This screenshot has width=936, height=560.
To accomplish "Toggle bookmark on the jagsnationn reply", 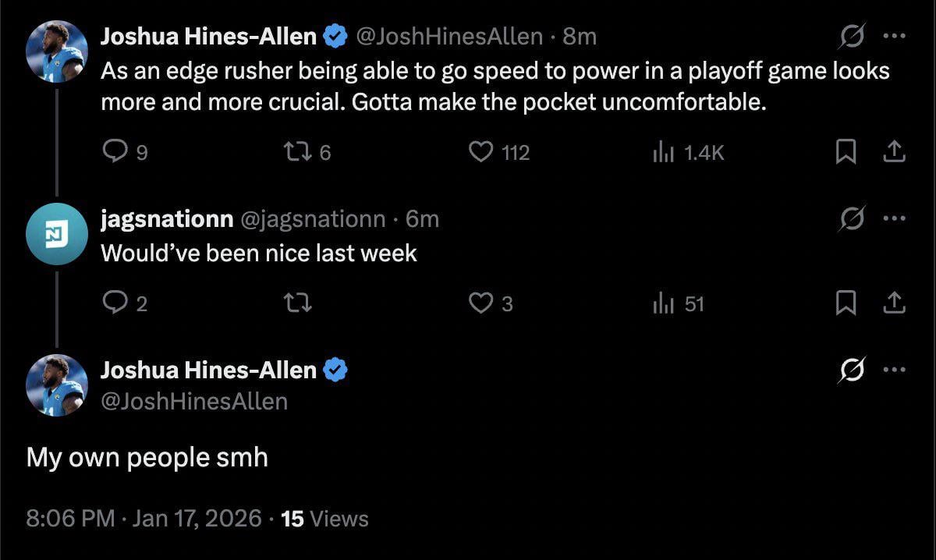I will tap(846, 303).
